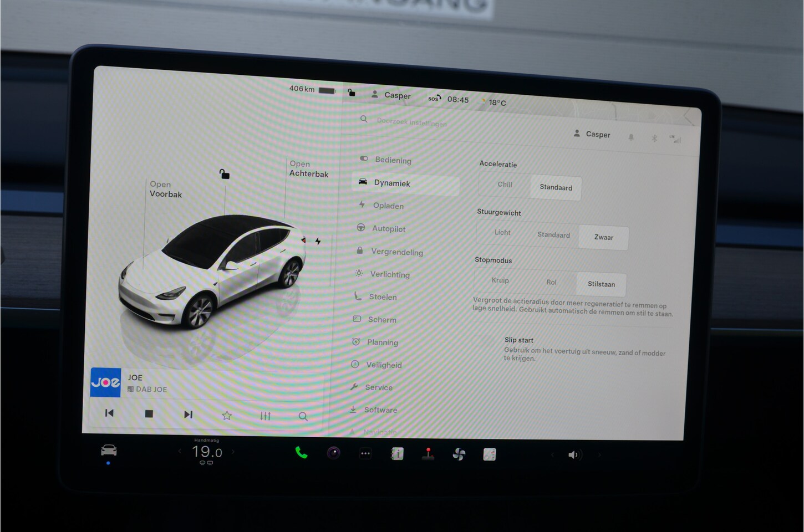Tap Slip start option
804x532 pixels.
[x=519, y=340]
